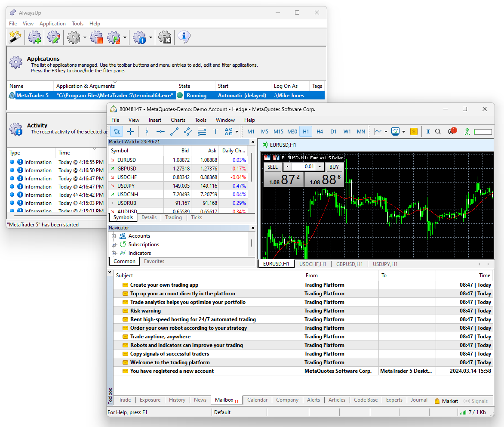
Task: Open the dropdown arrow beside the info-badge gear icon
Action: [x=151, y=37]
